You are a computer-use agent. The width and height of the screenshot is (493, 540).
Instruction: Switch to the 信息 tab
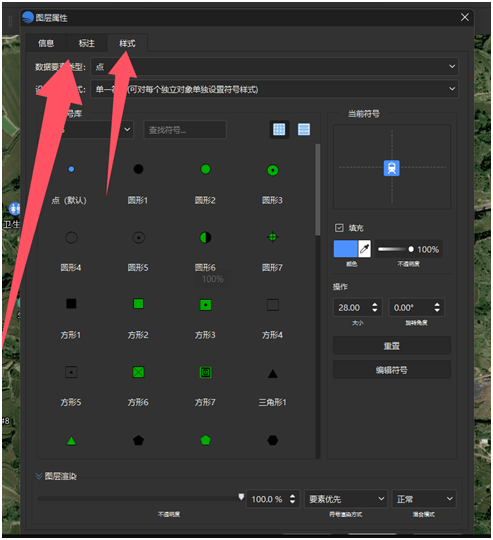click(x=46, y=43)
